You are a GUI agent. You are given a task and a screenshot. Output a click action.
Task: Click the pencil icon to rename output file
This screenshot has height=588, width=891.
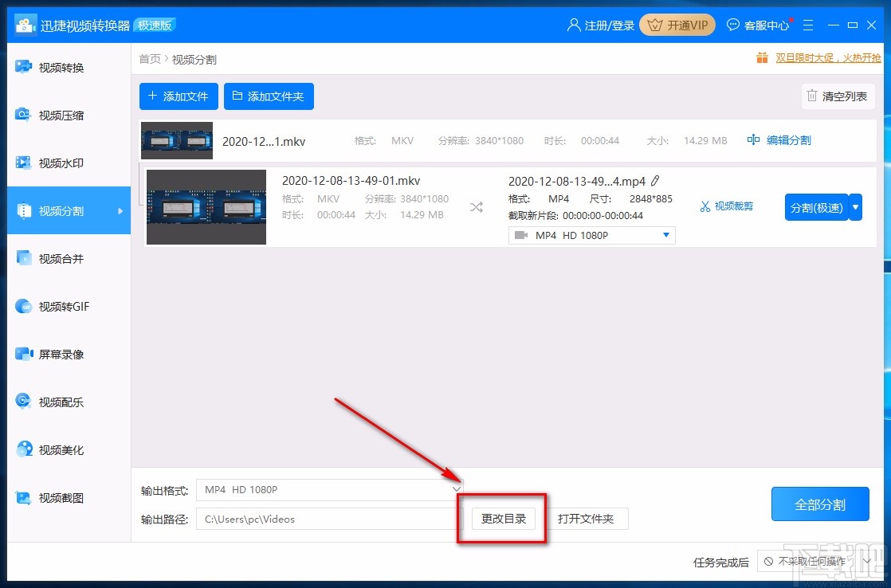click(x=655, y=181)
